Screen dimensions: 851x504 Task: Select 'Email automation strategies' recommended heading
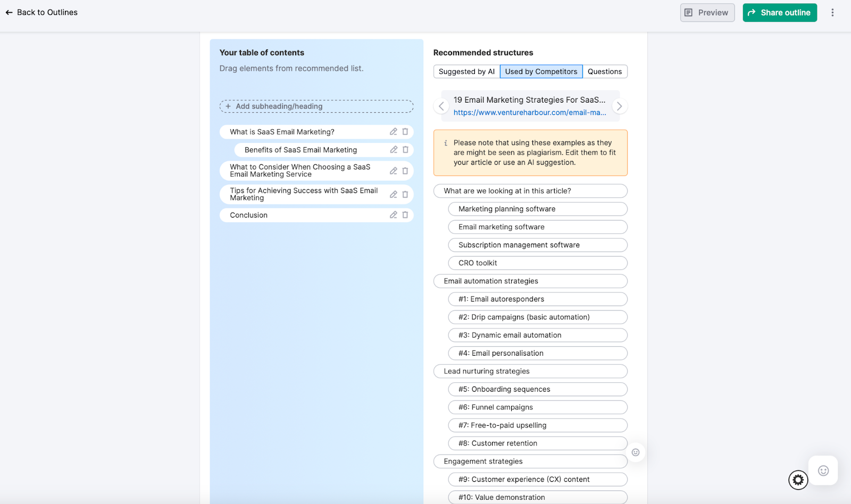point(530,281)
